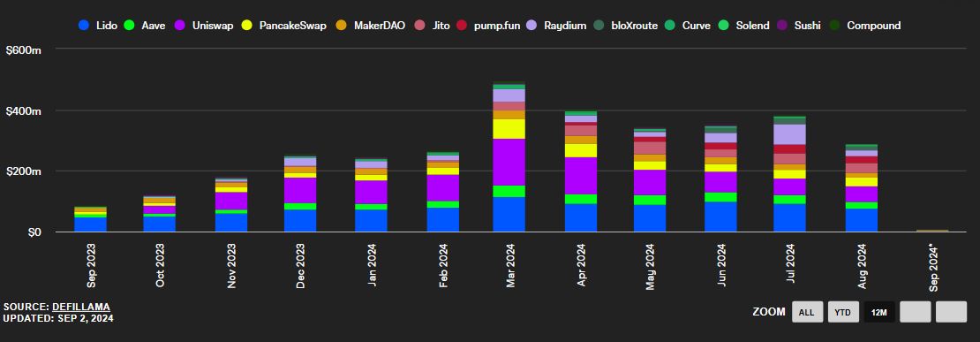Click the ZOOM label
This screenshot has width=980, height=342.
click(x=769, y=312)
